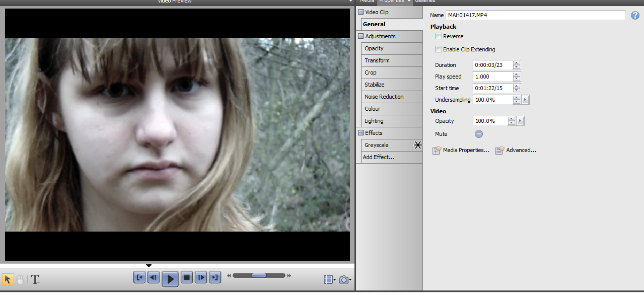Increase Duration with up spinner

coord(517,63)
